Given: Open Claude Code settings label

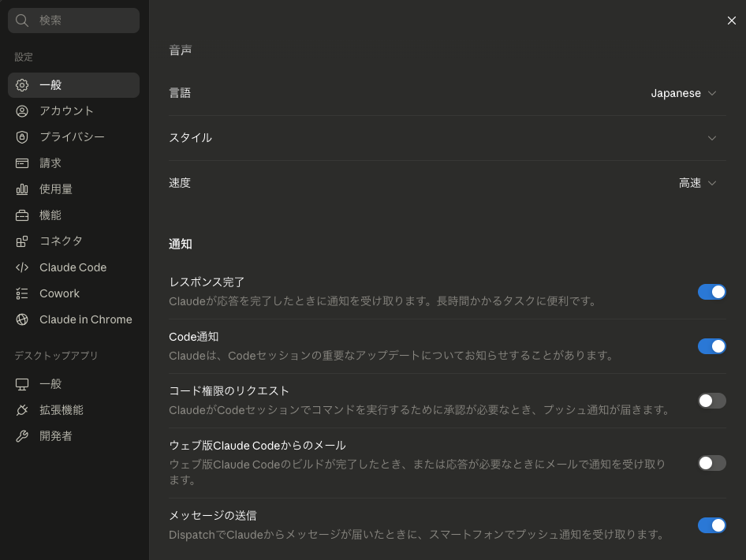Looking at the screenshot, I should (x=73, y=267).
